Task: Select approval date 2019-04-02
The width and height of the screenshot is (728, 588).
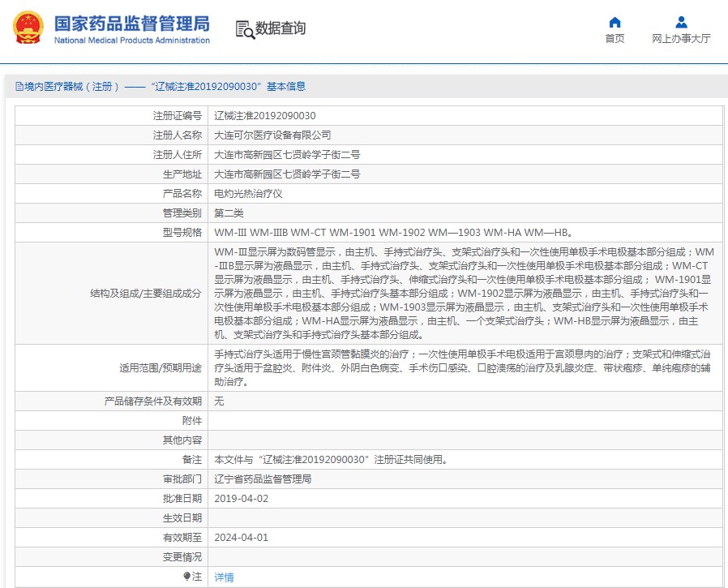Action: 242,499
